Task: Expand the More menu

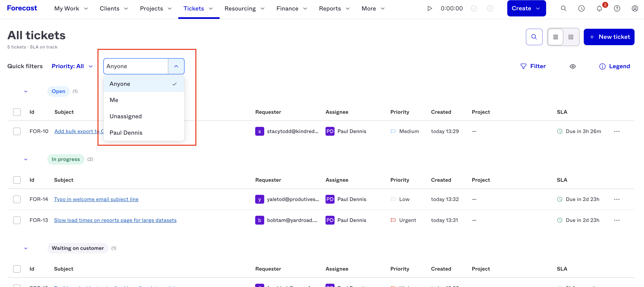Action: click(x=373, y=8)
